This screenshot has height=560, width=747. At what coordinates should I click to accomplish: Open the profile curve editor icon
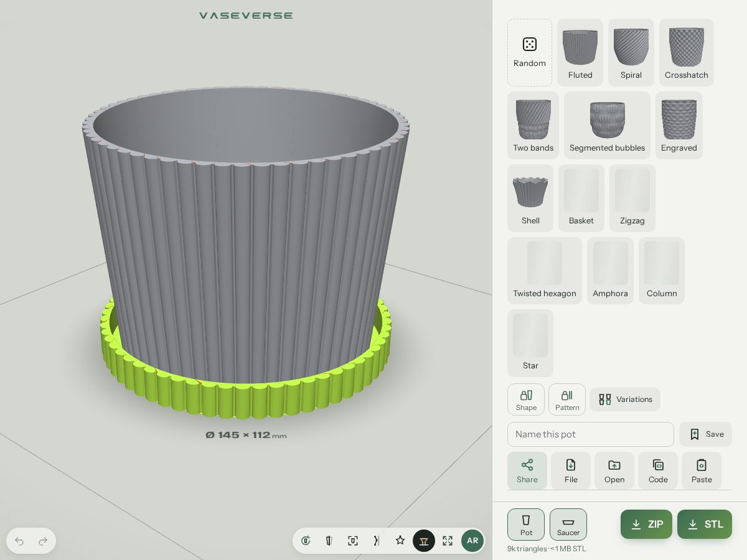click(377, 541)
